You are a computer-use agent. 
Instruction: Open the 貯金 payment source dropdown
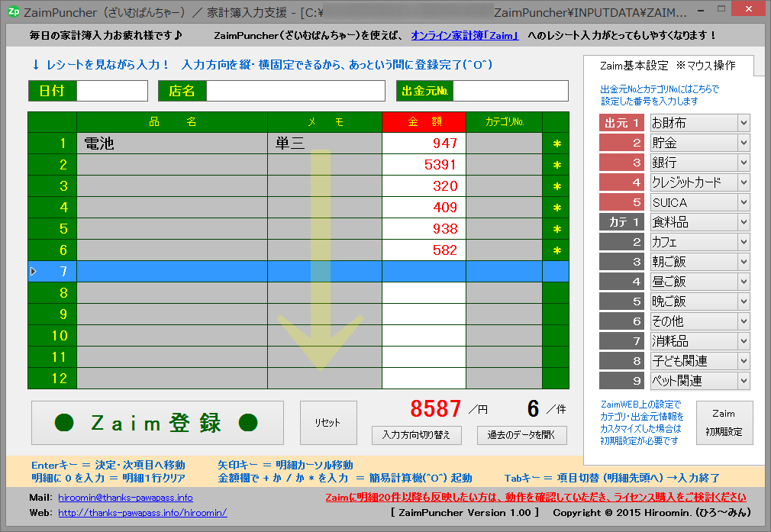coord(744,143)
